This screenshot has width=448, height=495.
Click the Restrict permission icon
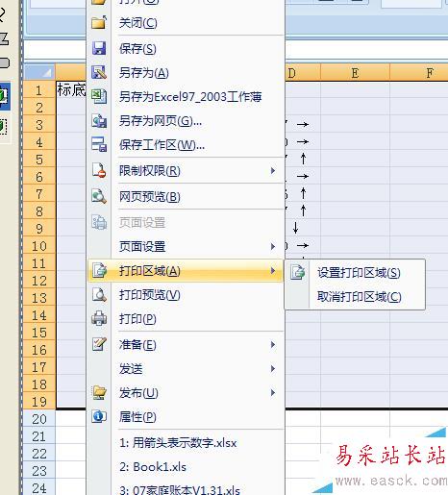(x=99, y=170)
